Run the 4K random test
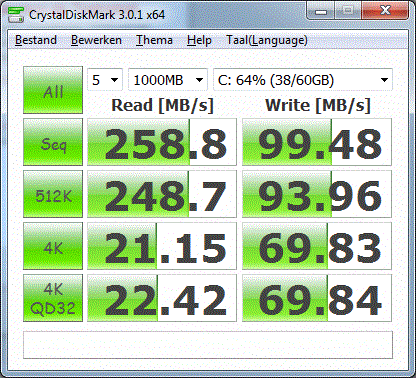 pos(53,246)
